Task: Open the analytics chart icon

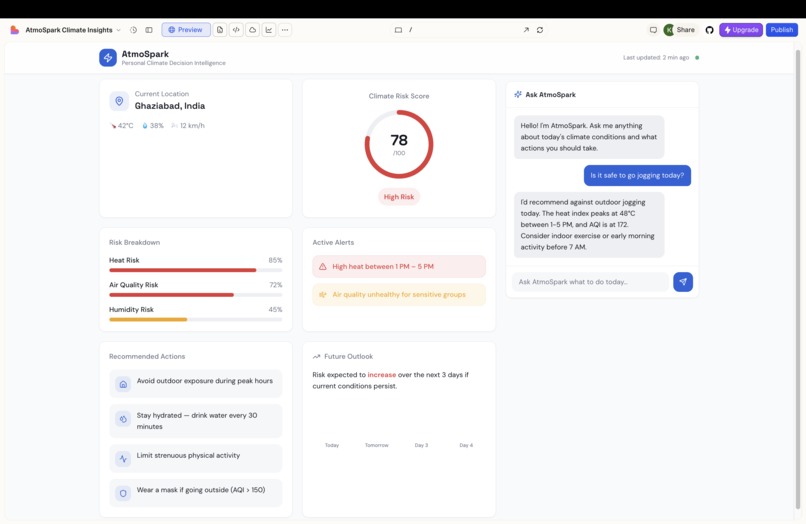Action: pyautogui.click(x=269, y=30)
